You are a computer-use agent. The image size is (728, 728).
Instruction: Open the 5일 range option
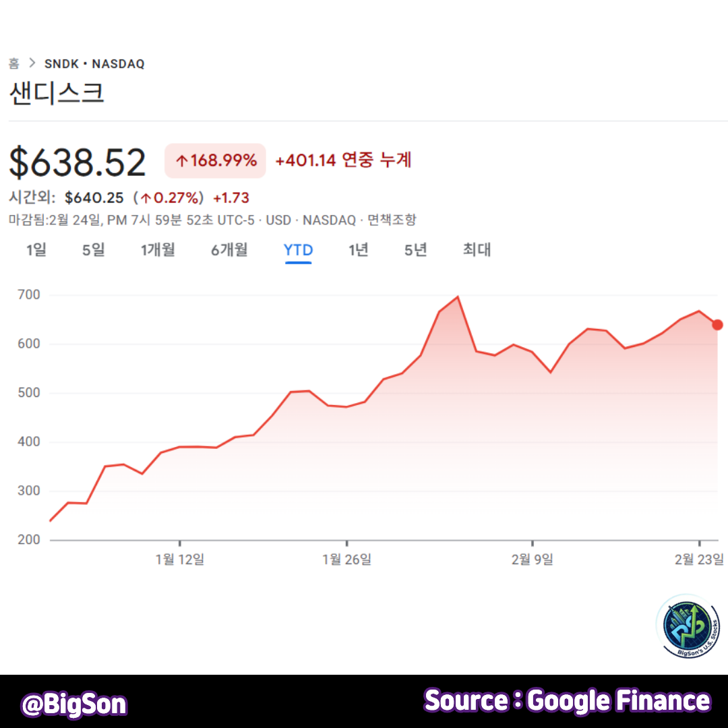click(93, 250)
